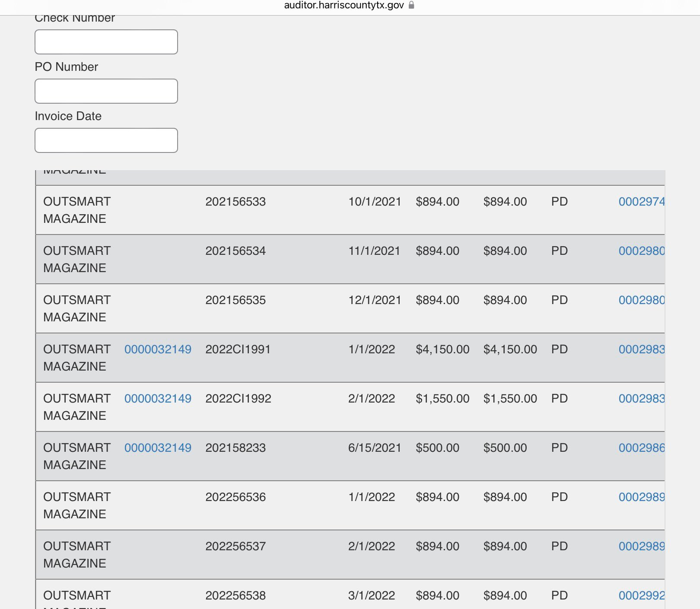The image size is (700, 609).
Task: Click the invoice date 3/1/2022
Action: tap(372, 596)
